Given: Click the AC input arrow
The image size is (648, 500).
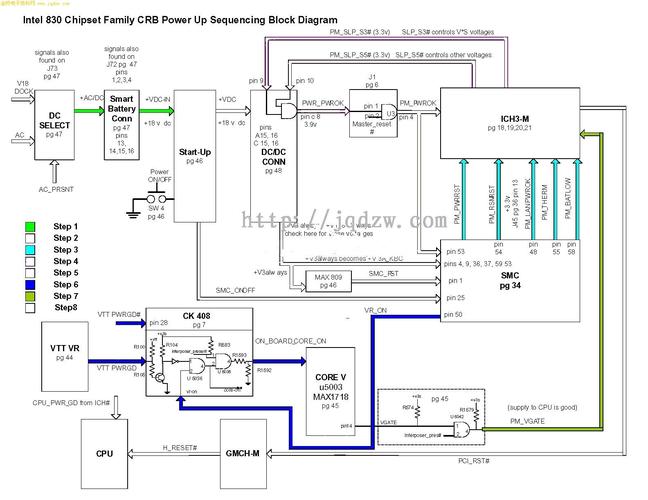Looking at the screenshot, I should (x=23, y=141).
